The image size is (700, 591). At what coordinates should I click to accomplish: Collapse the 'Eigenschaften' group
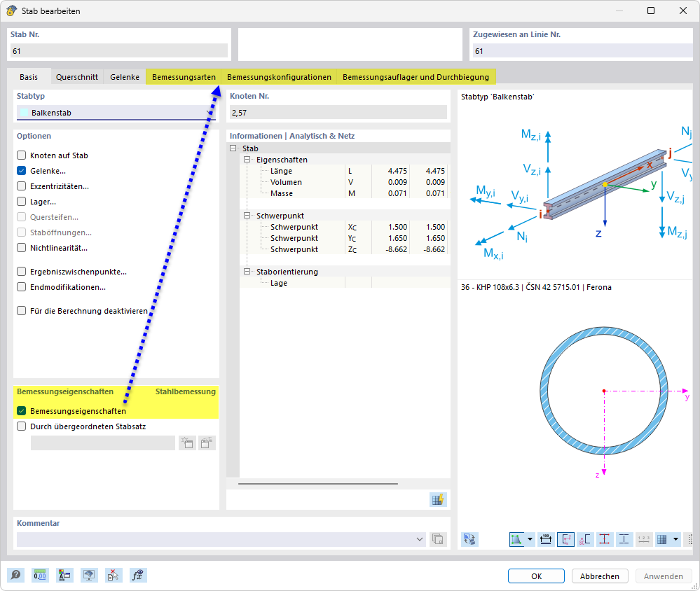(247, 159)
